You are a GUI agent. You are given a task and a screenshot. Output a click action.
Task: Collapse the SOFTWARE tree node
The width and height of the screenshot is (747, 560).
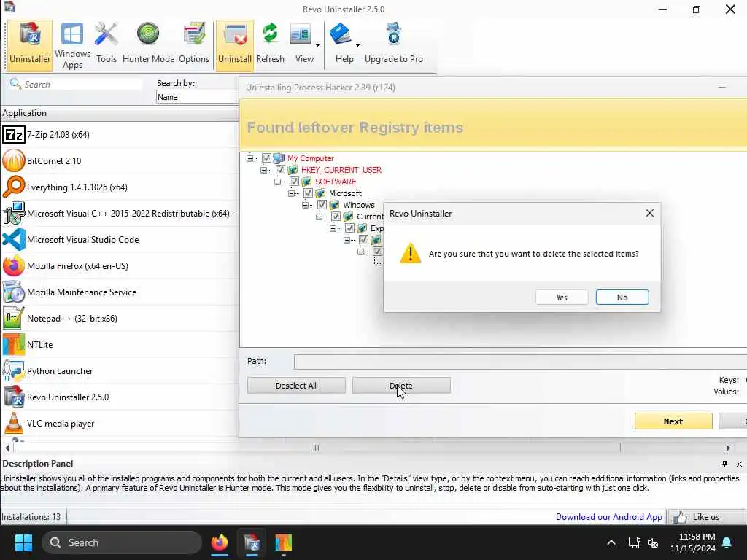[277, 182]
